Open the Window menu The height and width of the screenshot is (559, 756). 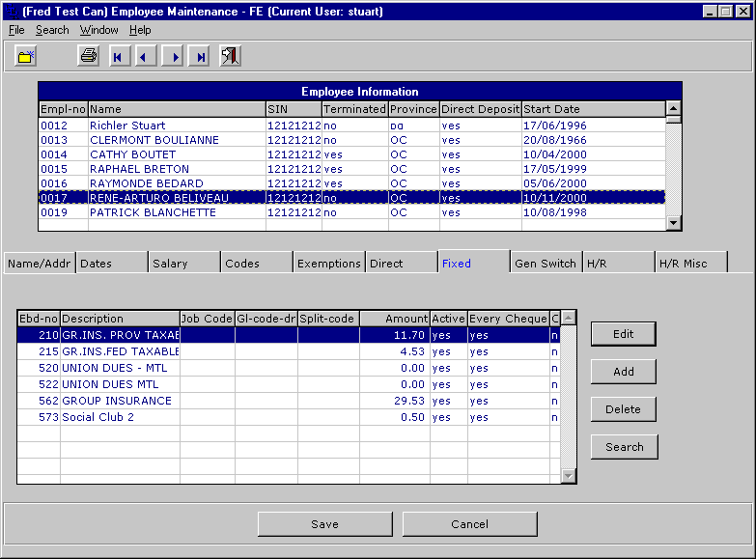(98, 30)
